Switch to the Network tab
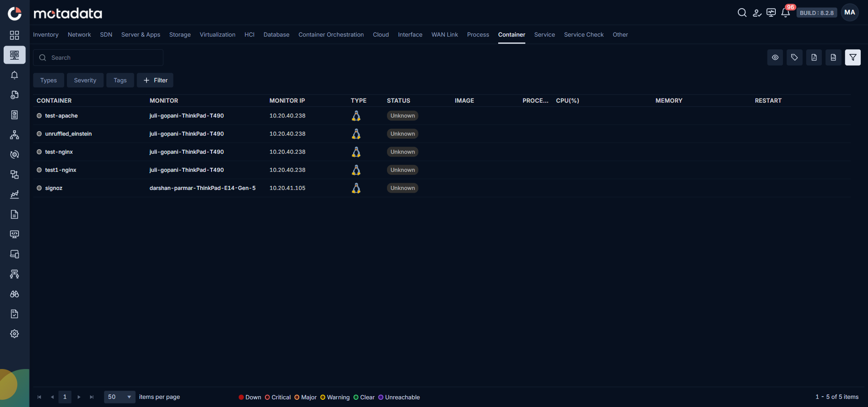The height and width of the screenshot is (407, 868). pyautogui.click(x=79, y=35)
